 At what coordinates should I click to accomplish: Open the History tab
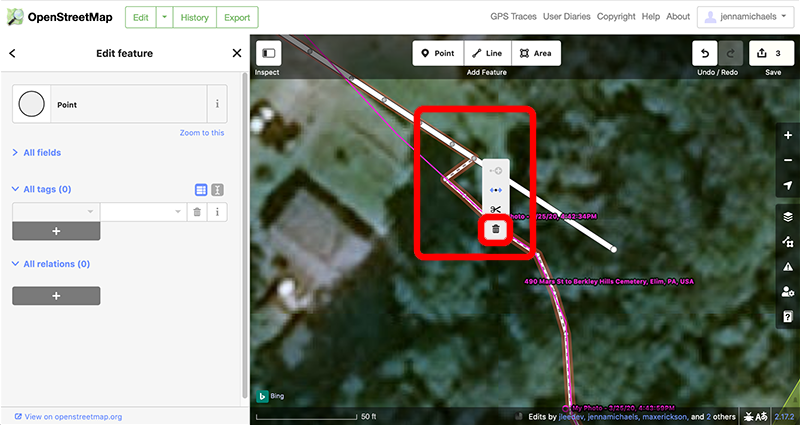click(194, 17)
